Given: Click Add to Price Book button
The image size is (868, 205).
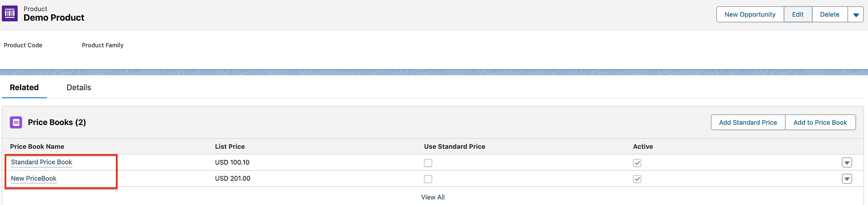Looking at the screenshot, I should coord(820,122).
